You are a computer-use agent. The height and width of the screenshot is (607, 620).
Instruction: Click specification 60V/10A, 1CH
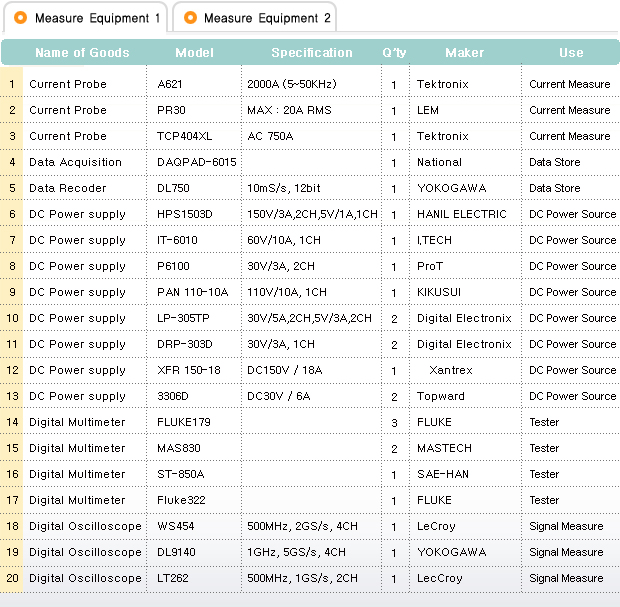(284, 240)
